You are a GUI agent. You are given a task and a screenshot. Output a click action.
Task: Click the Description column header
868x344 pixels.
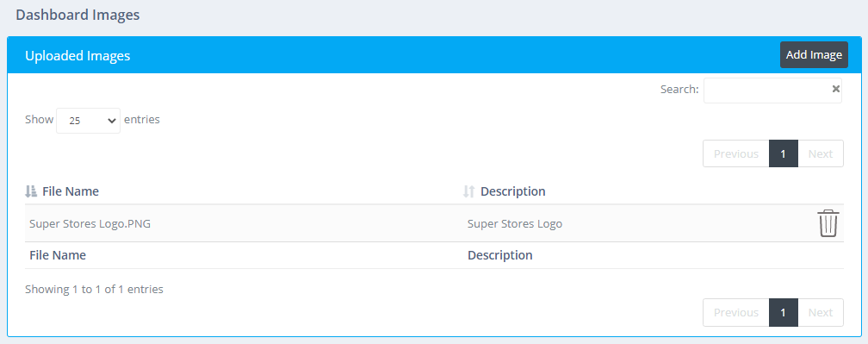[512, 191]
